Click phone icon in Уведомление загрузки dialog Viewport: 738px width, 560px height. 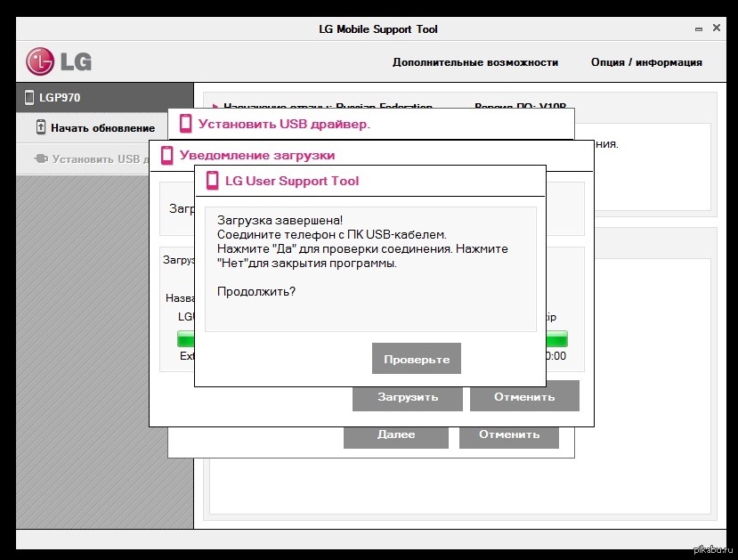[167, 155]
